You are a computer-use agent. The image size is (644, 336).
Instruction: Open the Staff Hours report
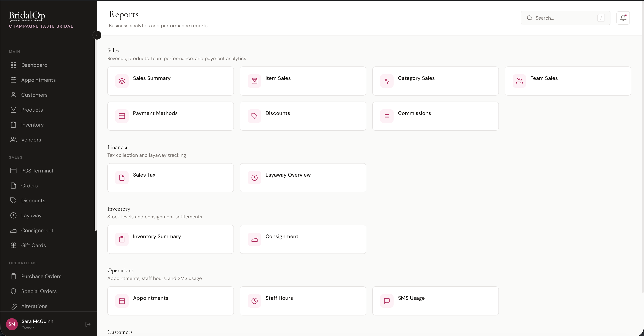click(303, 301)
